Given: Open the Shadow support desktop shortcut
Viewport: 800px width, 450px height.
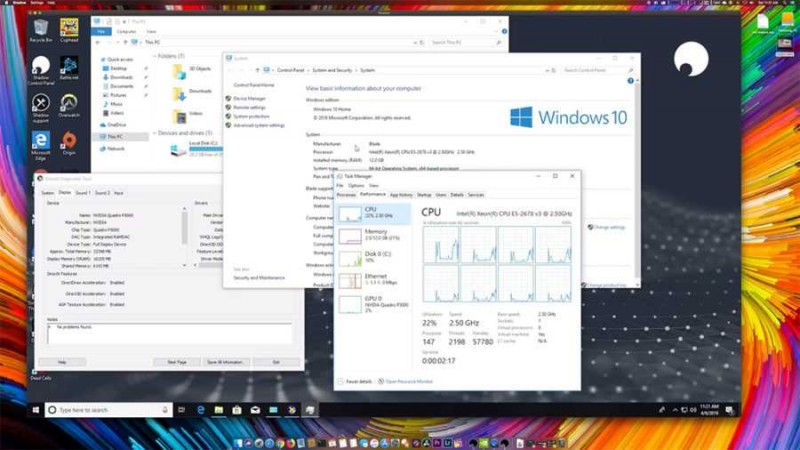Looking at the screenshot, I should (41, 108).
